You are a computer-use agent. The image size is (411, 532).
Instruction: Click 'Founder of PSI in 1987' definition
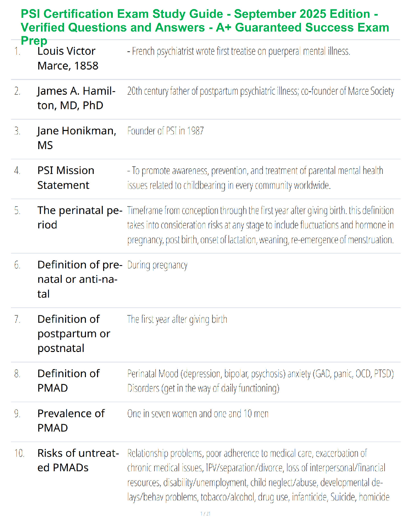pyautogui.click(x=166, y=131)
